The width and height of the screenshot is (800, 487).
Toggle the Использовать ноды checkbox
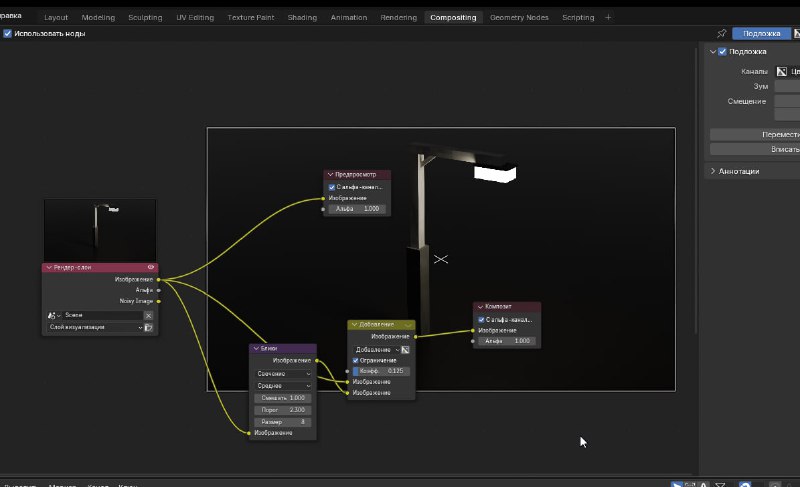tap(7, 34)
